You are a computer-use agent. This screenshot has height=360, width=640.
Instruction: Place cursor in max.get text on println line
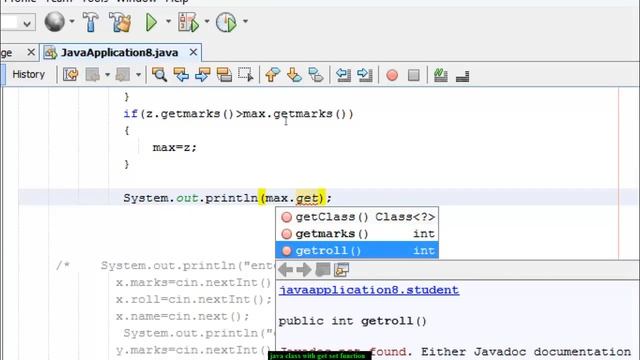[292, 198]
